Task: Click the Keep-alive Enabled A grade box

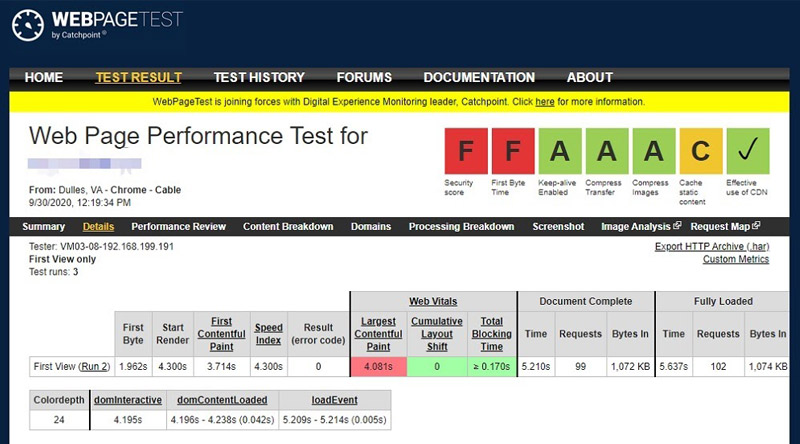Action: tap(560, 151)
